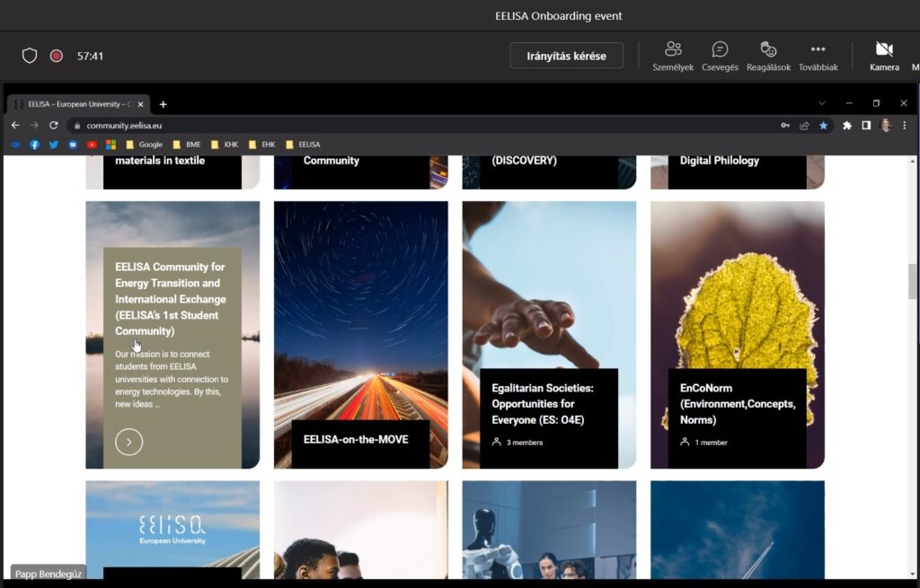Go forward in browser history

click(34, 125)
